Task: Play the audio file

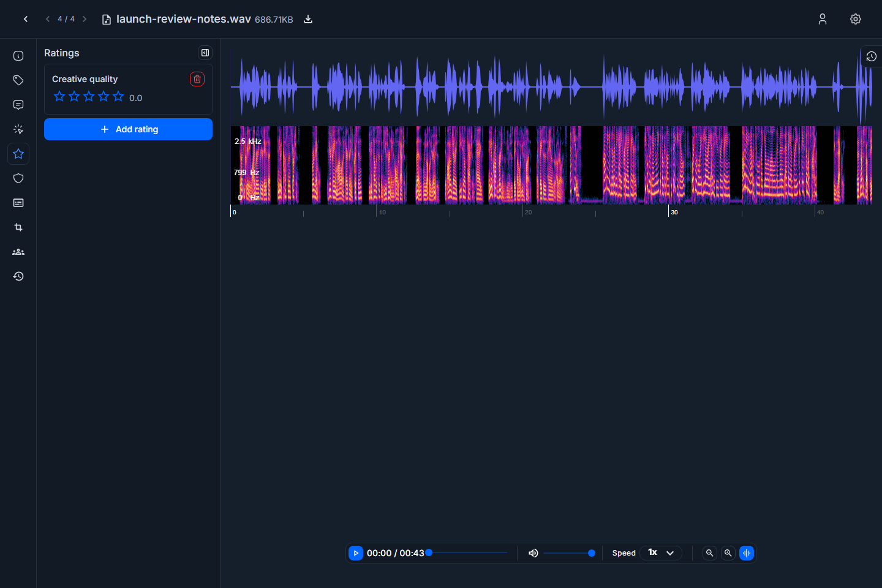Action: coord(356,553)
